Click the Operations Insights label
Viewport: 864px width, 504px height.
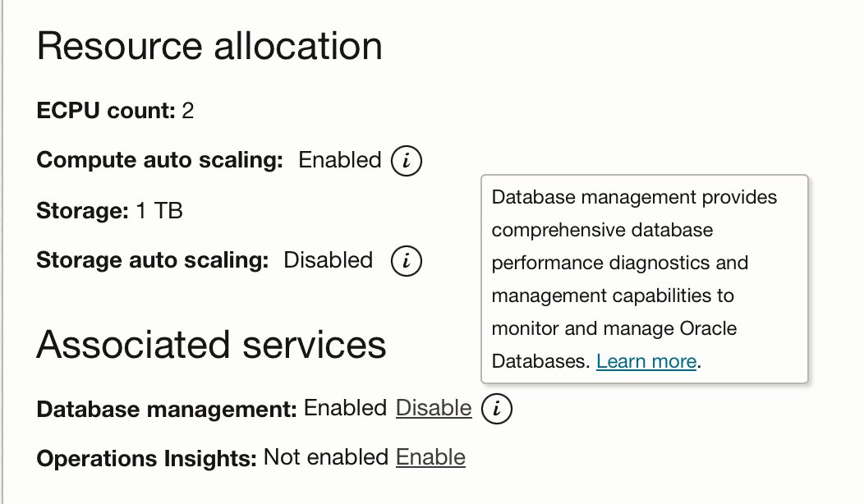[147, 458]
